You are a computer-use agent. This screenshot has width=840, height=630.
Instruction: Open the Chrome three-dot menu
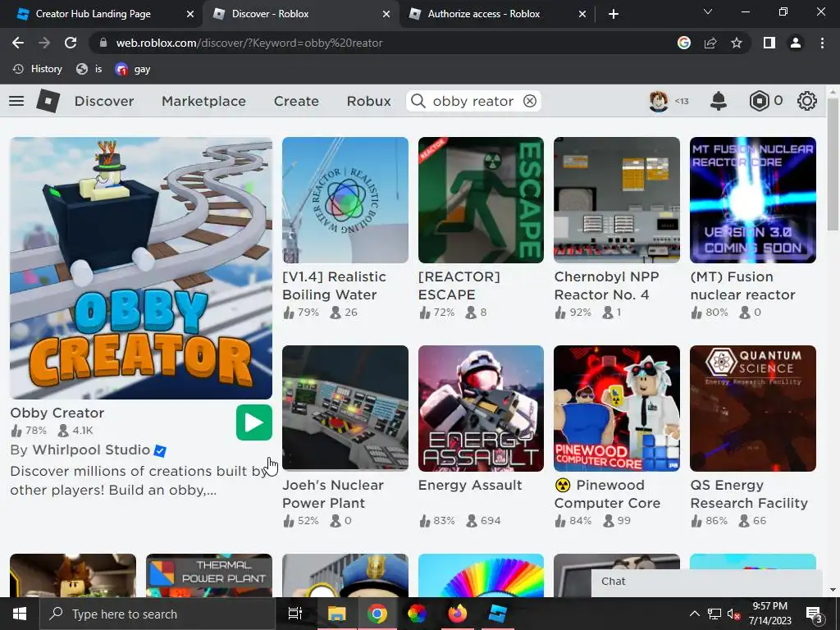(822, 43)
